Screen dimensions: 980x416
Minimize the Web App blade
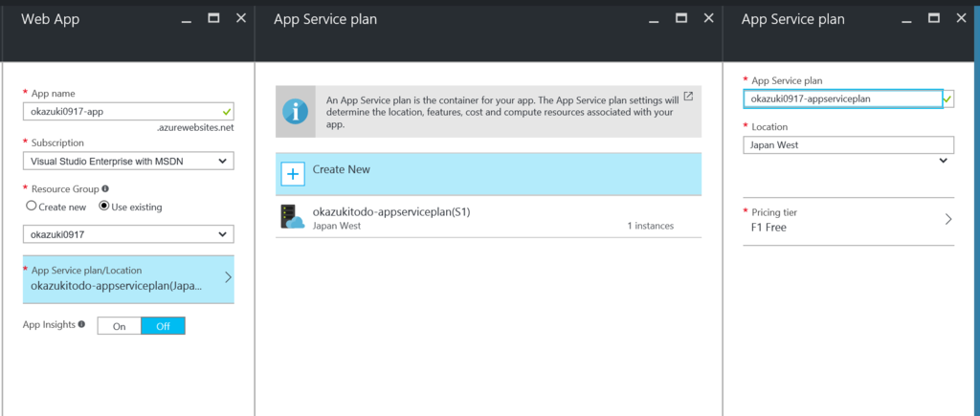(x=187, y=22)
